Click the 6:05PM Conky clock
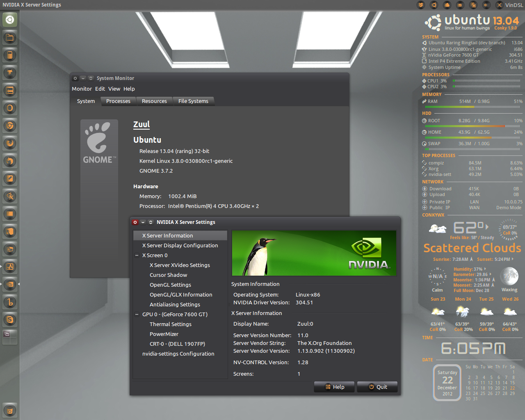 pyautogui.click(x=473, y=349)
